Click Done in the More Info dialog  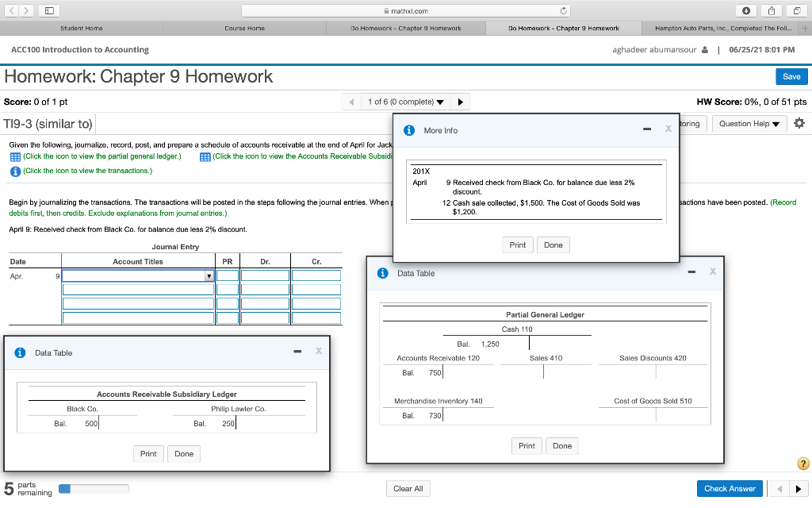tap(553, 244)
